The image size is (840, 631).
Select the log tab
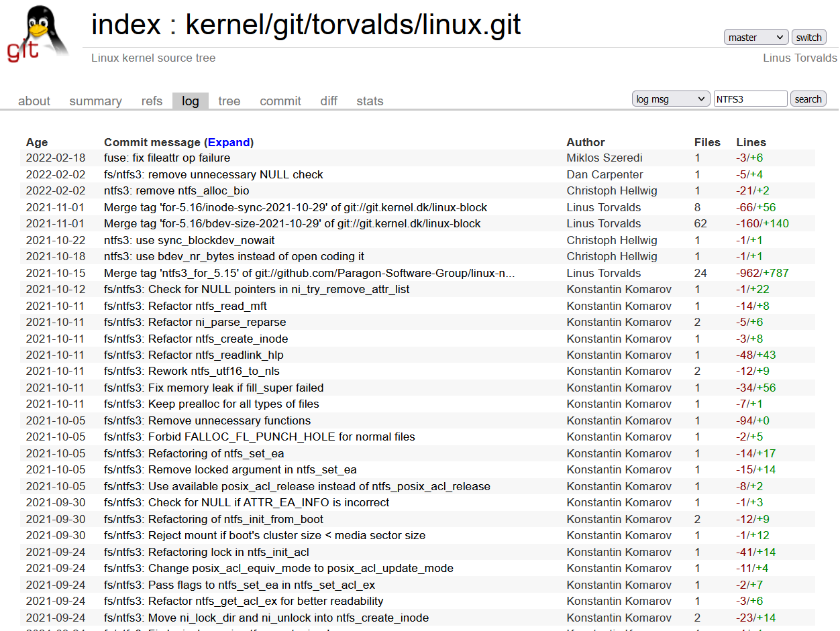pyautogui.click(x=191, y=101)
